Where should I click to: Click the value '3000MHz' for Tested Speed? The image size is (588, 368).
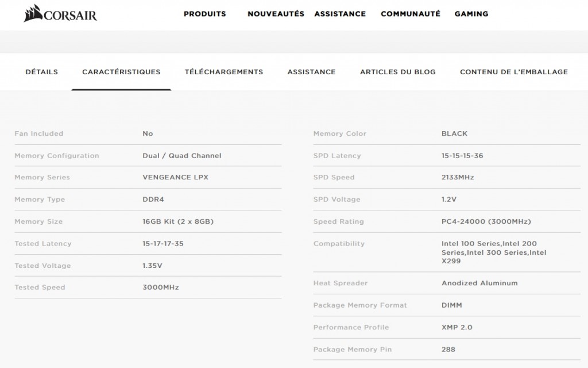tap(161, 287)
